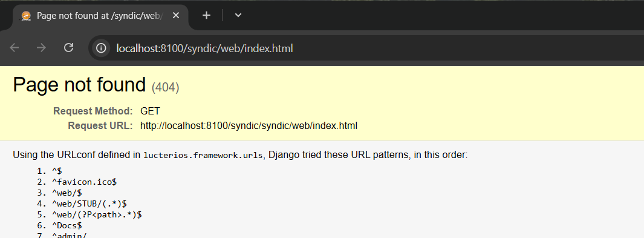This screenshot has height=238, width=644.
Task: Close the 'Page not found' tab
Action: pyautogui.click(x=176, y=16)
